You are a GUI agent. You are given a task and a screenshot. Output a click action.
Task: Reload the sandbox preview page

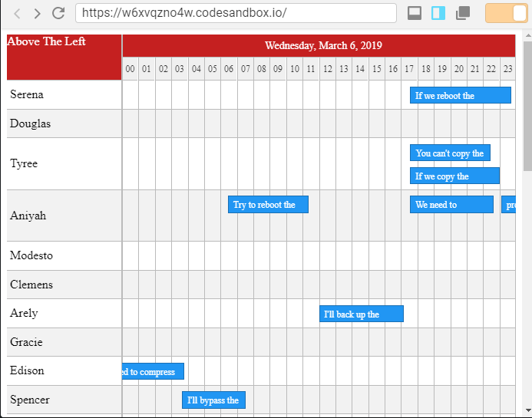[x=58, y=13]
